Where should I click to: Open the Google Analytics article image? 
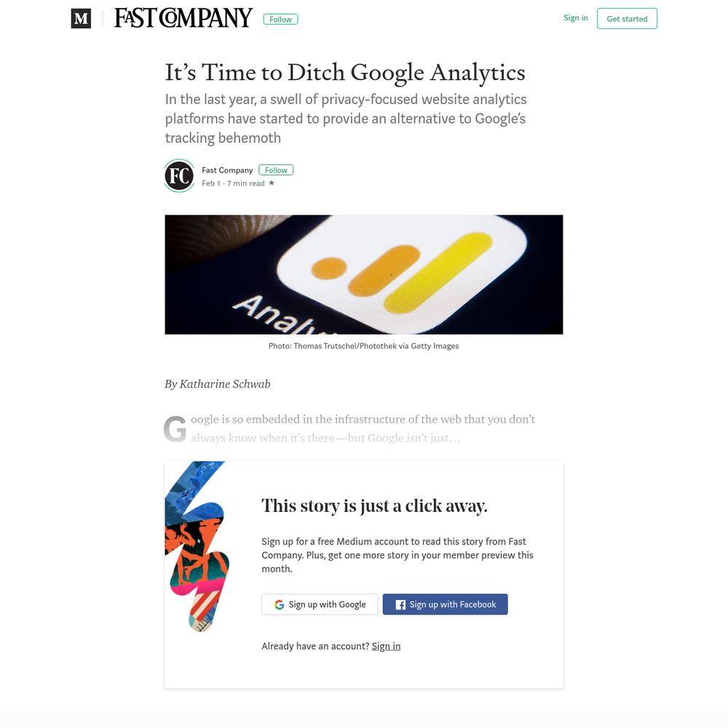pyautogui.click(x=363, y=274)
